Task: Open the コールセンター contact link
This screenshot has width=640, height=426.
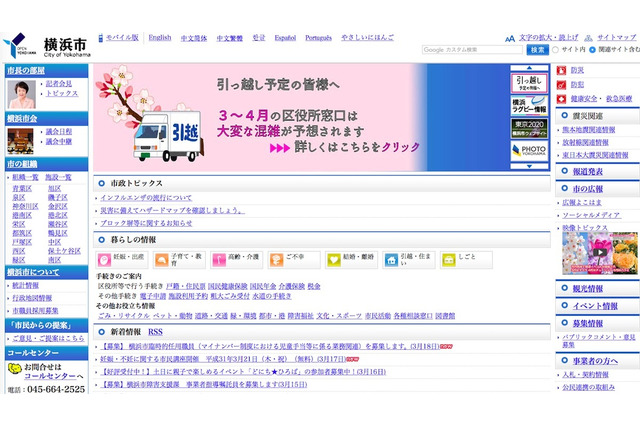Action: (x=50, y=376)
